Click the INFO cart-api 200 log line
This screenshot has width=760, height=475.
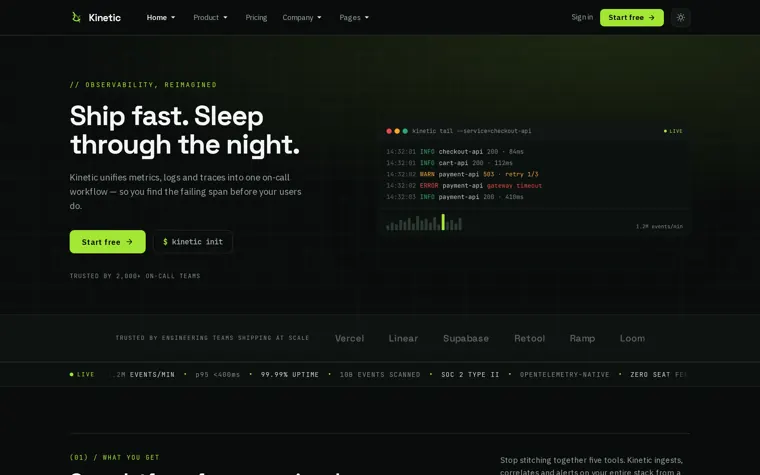click(x=449, y=163)
